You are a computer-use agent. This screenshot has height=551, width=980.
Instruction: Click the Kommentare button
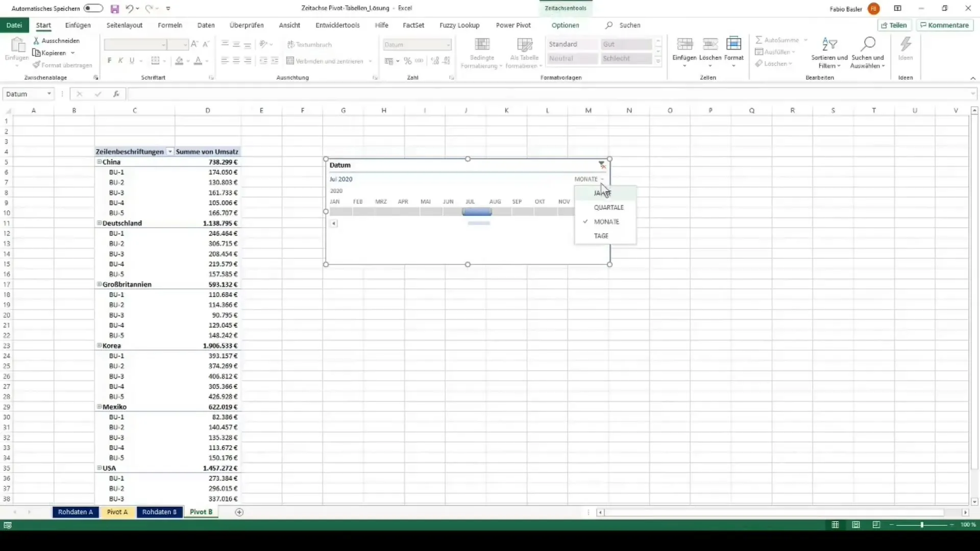pyautogui.click(x=945, y=25)
